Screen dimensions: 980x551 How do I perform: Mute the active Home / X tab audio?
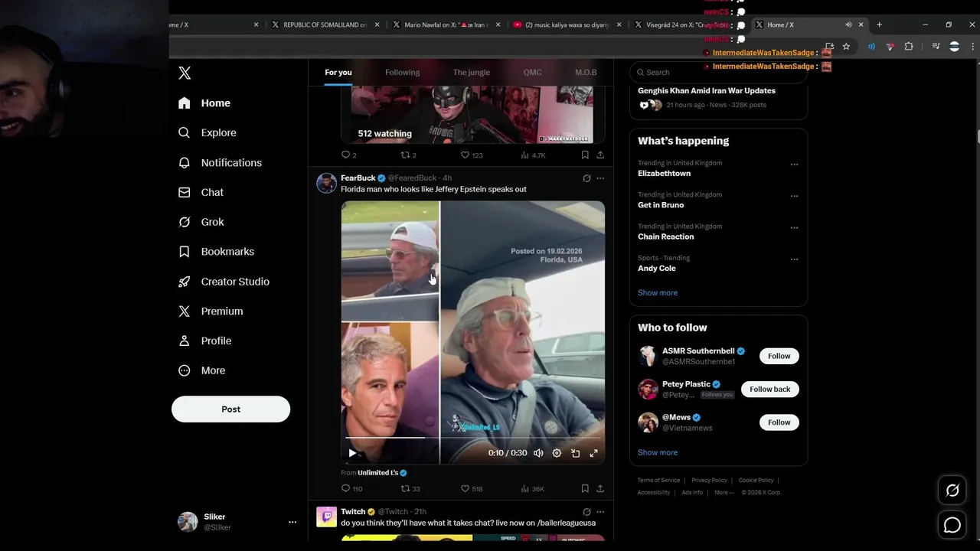click(x=848, y=24)
